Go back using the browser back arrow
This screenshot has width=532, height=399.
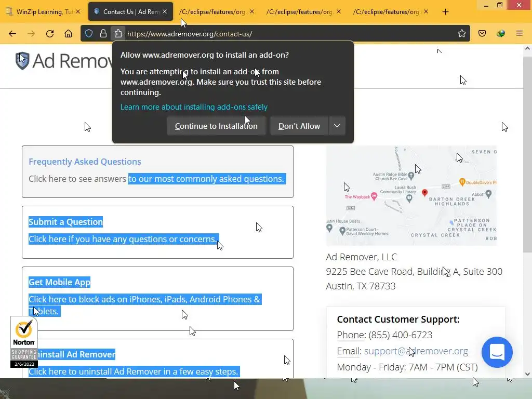pos(12,34)
